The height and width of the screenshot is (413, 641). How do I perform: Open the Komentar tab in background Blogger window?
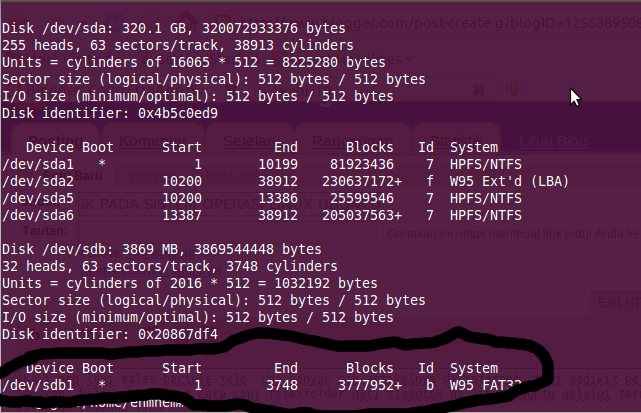153,141
